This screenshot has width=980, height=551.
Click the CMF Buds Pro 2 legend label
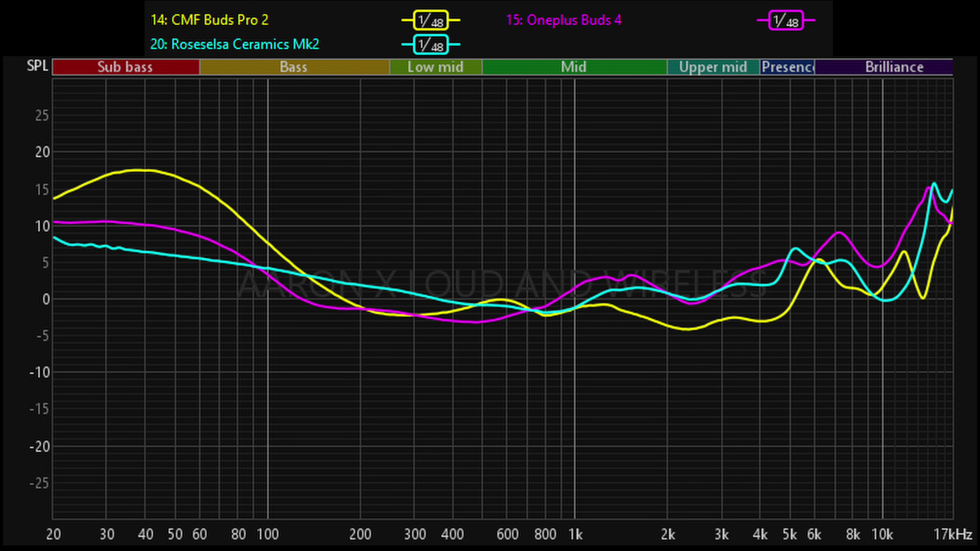point(209,20)
